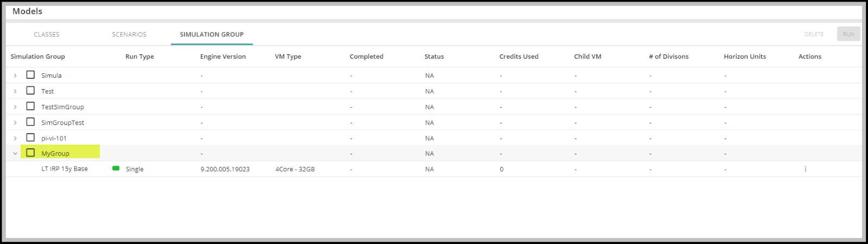Viewport: 868px width, 244px height.
Task: Select the Simulation Group tab
Action: [212, 34]
